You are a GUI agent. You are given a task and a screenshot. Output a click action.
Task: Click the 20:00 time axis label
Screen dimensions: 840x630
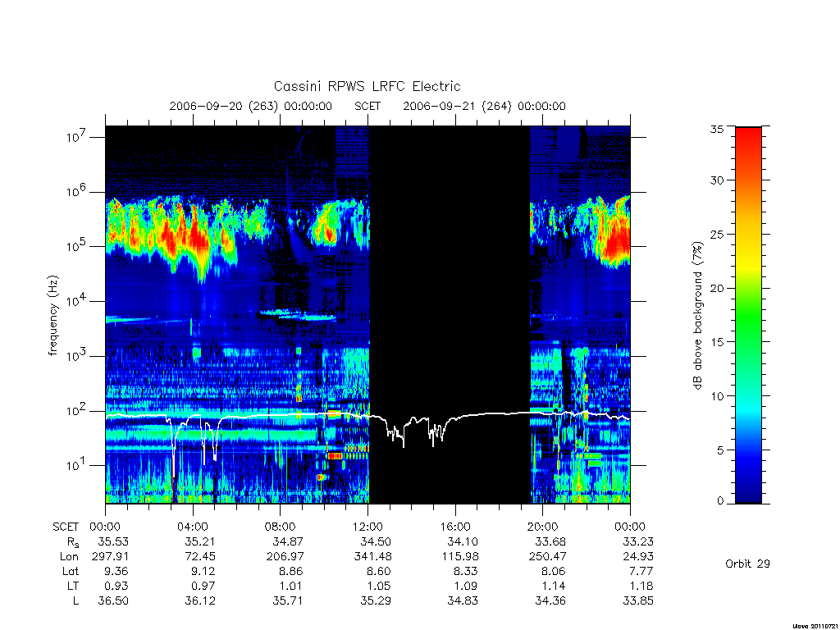click(542, 527)
